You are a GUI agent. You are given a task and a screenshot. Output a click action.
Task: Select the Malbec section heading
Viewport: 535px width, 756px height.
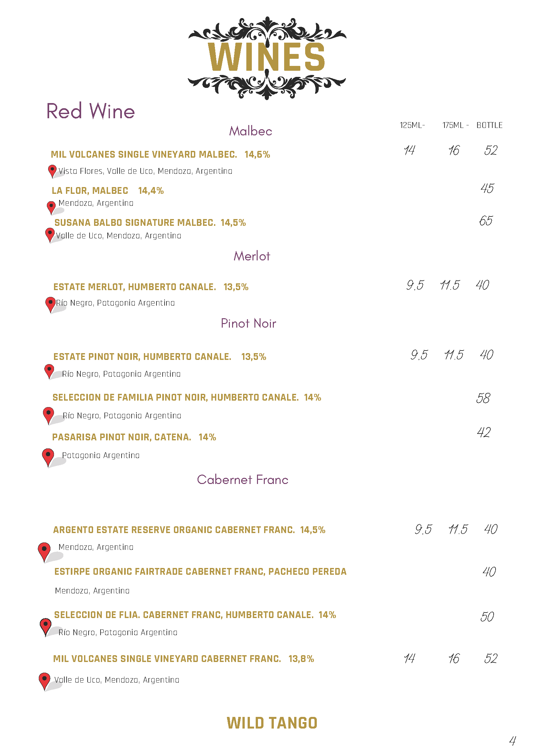point(251,131)
